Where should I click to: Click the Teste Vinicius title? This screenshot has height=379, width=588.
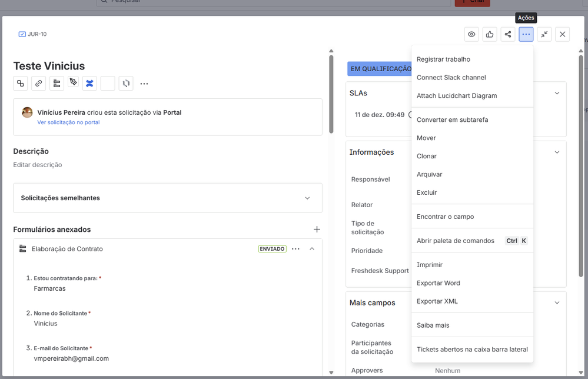pyautogui.click(x=49, y=66)
